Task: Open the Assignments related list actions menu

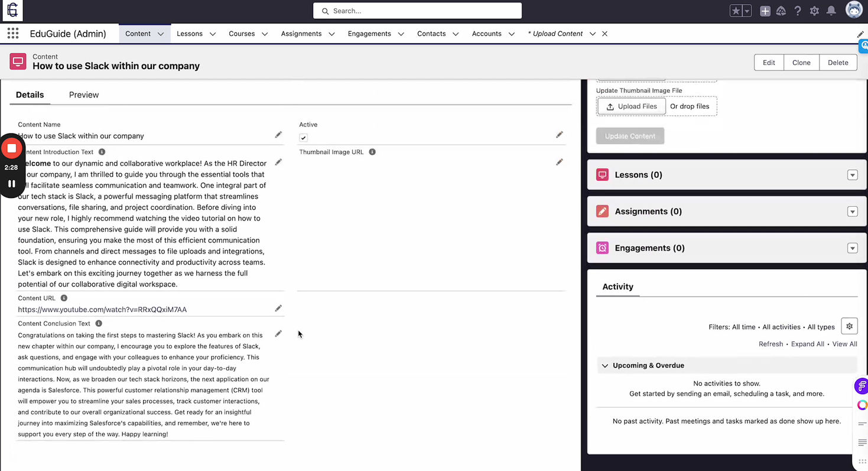Action: tap(852, 212)
